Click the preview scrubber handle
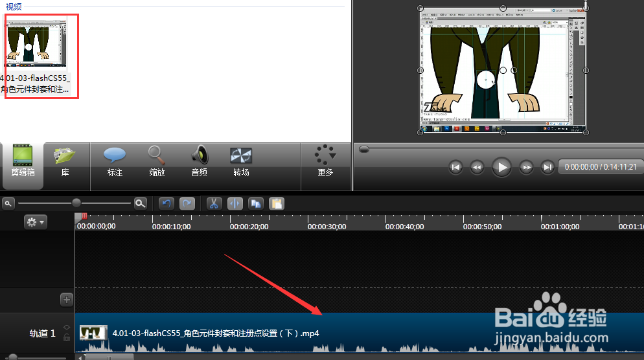644x360 pixels. click(364, 150)
